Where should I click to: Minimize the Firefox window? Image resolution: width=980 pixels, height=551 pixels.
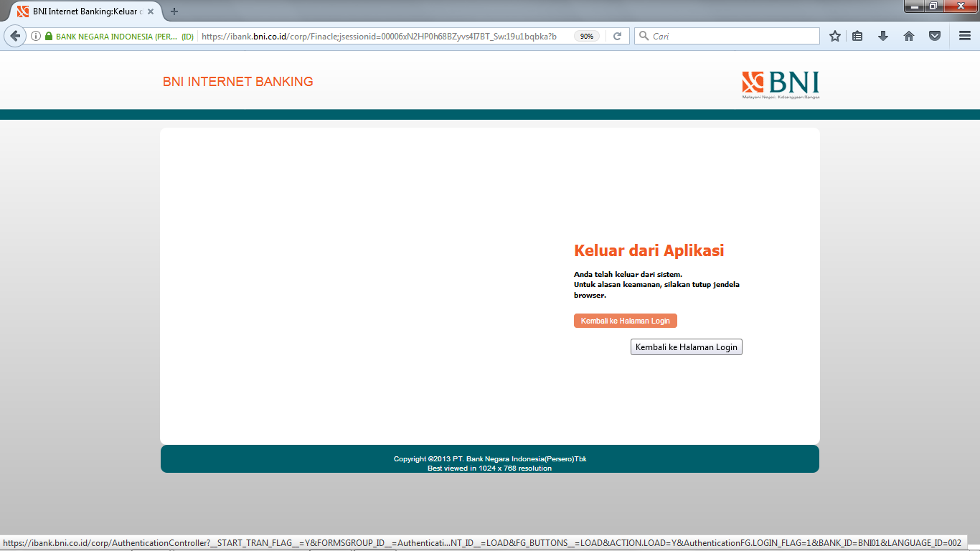[914, 6]
